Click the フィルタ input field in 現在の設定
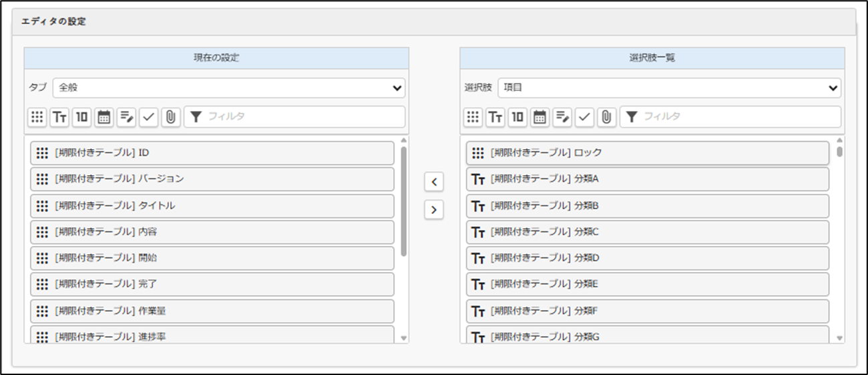This screenshot has height=375, width=868. (300, 117)
